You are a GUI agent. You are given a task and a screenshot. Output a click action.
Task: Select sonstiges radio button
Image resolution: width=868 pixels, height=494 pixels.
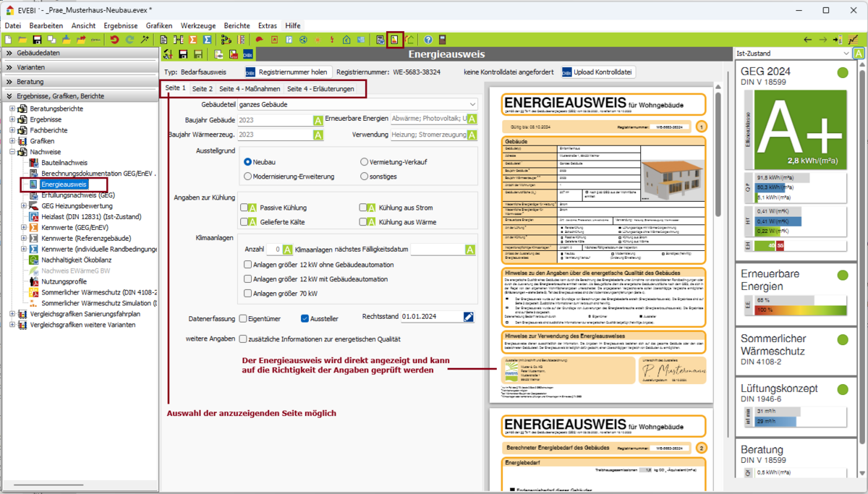pyautogui.click(x=365, y=176)
